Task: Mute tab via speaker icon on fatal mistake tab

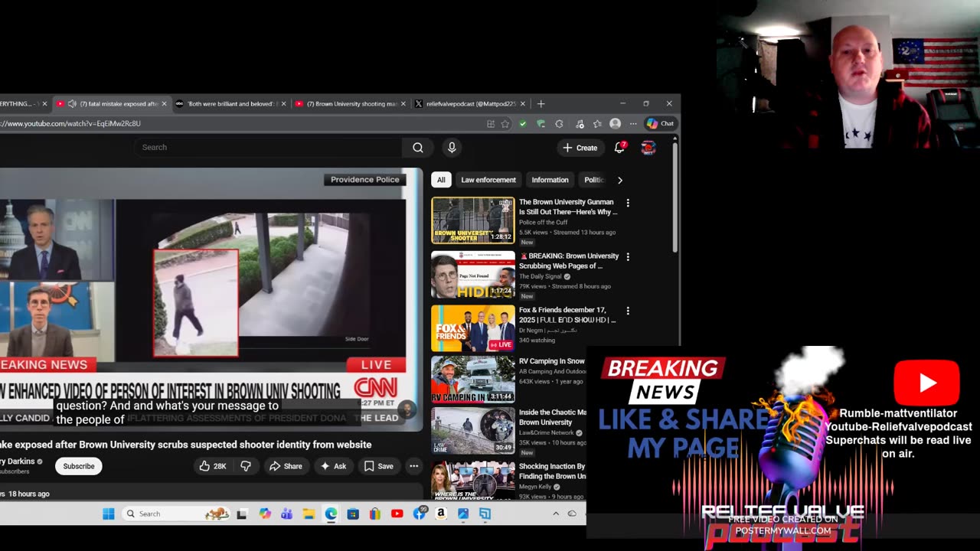Action: tap(72, 103)
